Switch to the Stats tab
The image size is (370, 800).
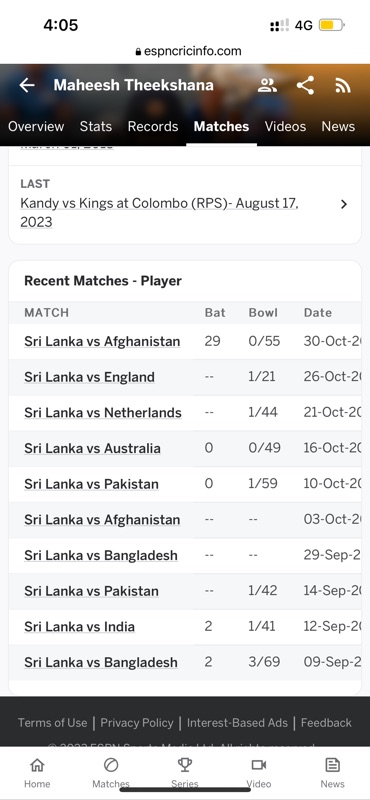[96, 127]
